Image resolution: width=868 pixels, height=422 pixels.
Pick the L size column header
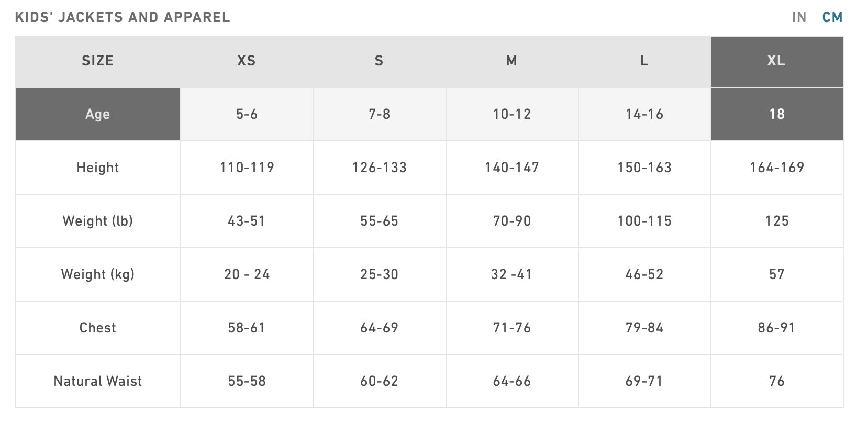click(644, 61)
